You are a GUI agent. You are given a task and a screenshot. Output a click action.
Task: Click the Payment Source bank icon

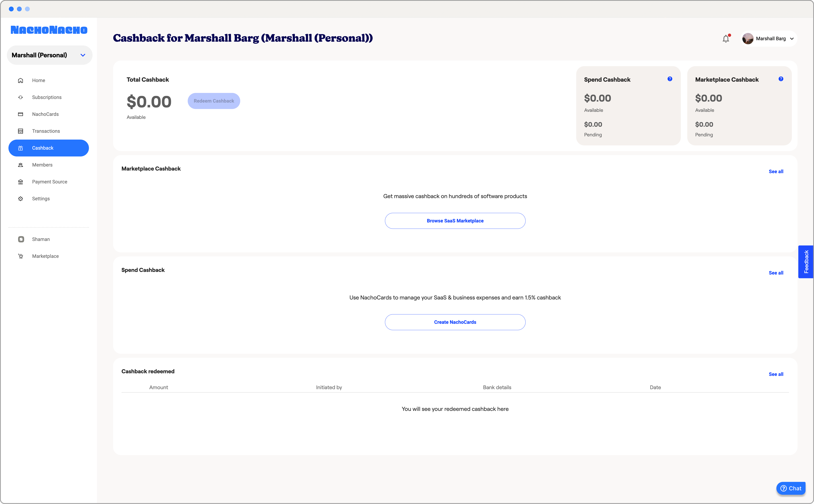click(x=20, y=182)
